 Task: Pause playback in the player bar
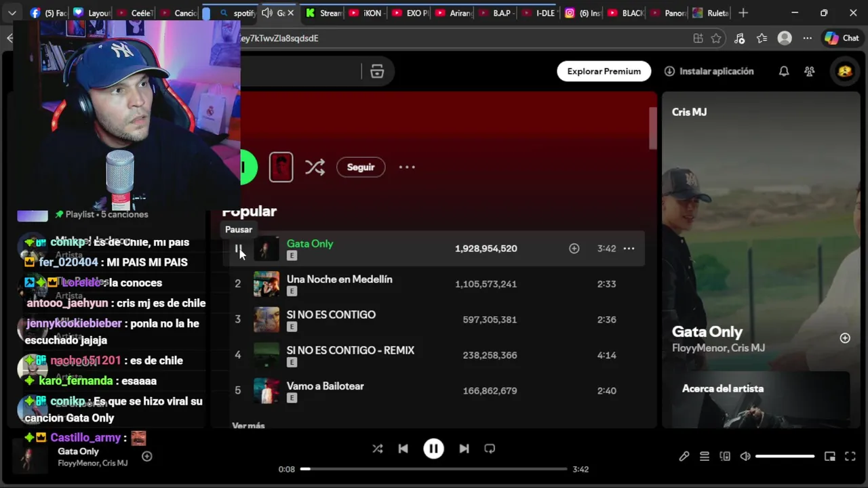point(433,449)
